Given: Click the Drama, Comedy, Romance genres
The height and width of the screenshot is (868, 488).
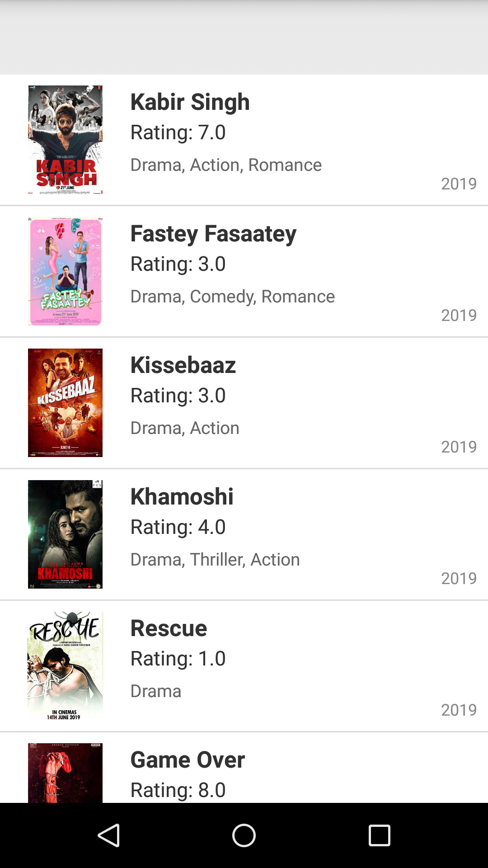Looking at the screenshot, I should click(x=233, y=297).
